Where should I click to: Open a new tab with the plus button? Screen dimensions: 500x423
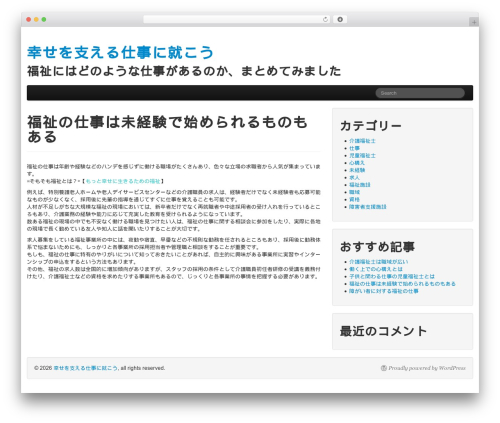pyautogui.click(x=474, y=22)
